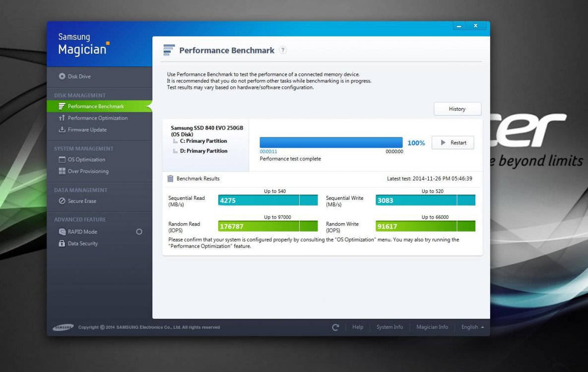Open Data Security
The image size is (588, 372).
click(x=82, y=244)
